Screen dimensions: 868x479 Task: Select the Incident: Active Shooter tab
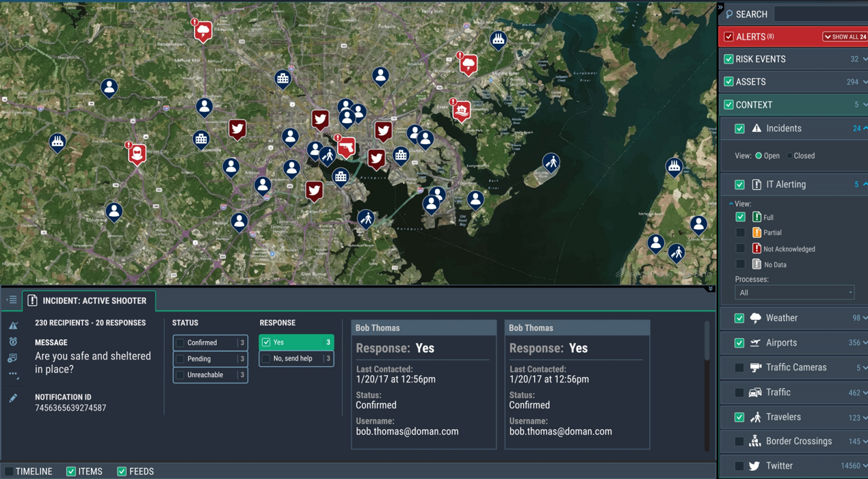[x=90, y=301]
